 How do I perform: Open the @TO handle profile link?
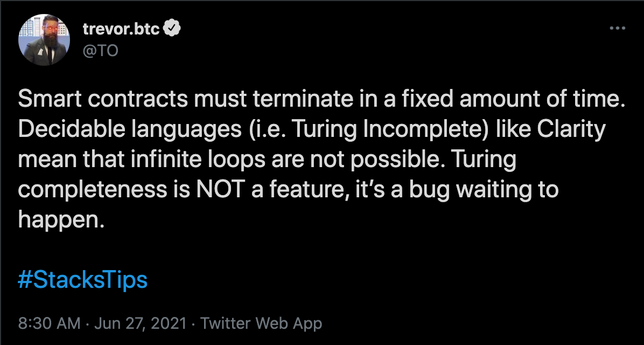pos(100,51)
